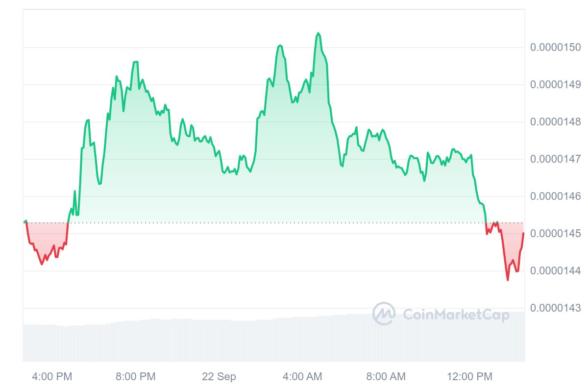Click the CoinMarketCap watermark text
The height and width of the screenshot is (392, 588).
(x=456, y=314)
